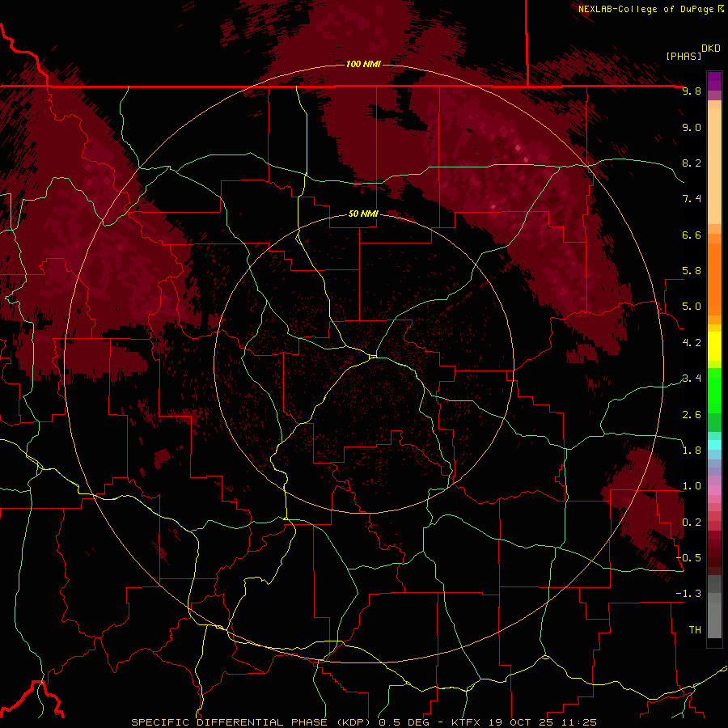Click the 6.6 value on the color scale
This screenshot has width=728, height=728.
point(692,235)
